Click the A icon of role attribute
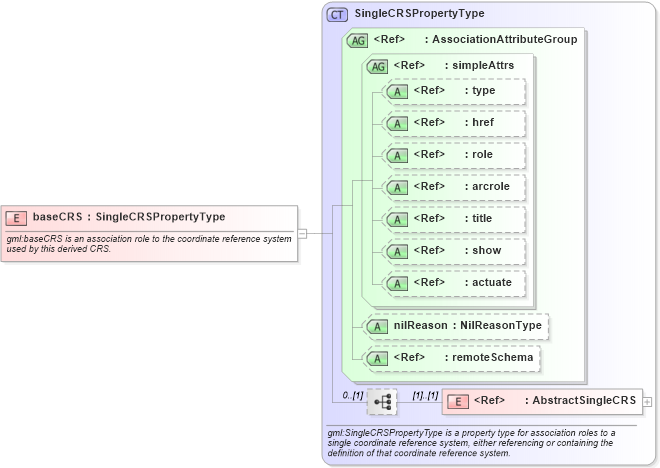The width and height of the screenshot is (660, 468). coord(397,155)
